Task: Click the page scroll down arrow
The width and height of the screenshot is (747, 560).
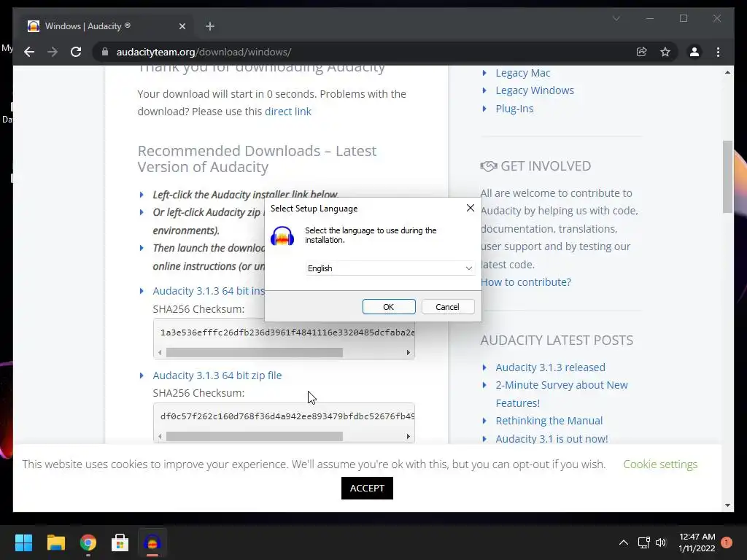Action: click(x=727, y=505)
